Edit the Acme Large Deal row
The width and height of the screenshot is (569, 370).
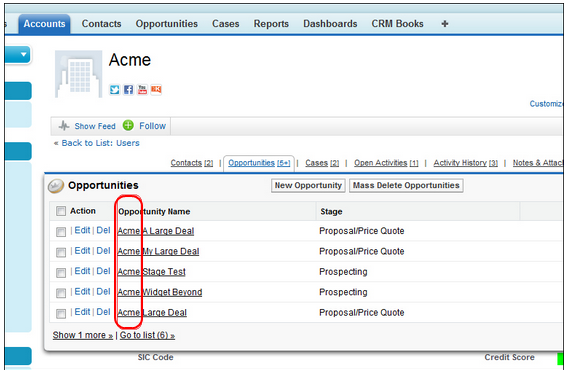[x=82, y=312]
